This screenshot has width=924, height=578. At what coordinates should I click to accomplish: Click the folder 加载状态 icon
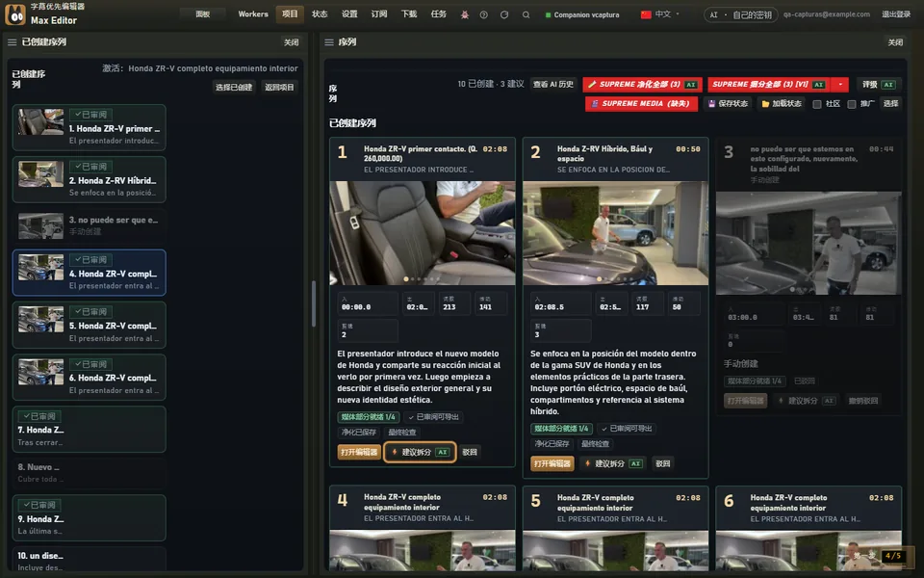pyautogui.click(x=765, y=104)
